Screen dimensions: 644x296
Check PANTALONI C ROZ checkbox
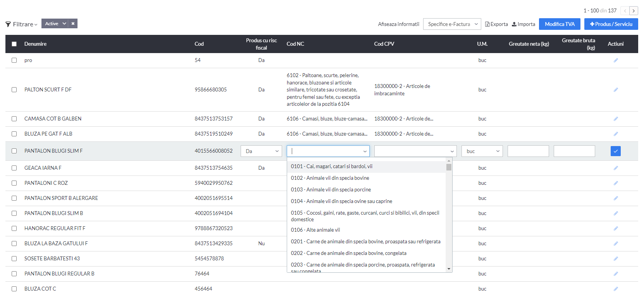(14, 183)
